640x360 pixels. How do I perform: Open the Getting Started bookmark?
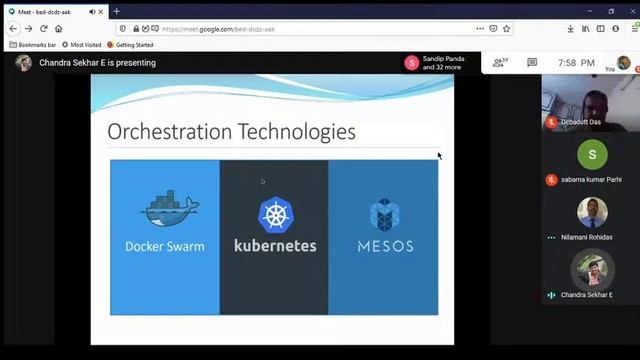tap(130, 45)
